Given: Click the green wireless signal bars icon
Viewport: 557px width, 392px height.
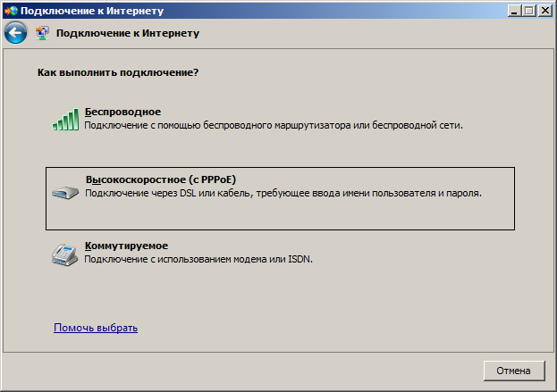Looking at the screenshot, I should point(65,120).
